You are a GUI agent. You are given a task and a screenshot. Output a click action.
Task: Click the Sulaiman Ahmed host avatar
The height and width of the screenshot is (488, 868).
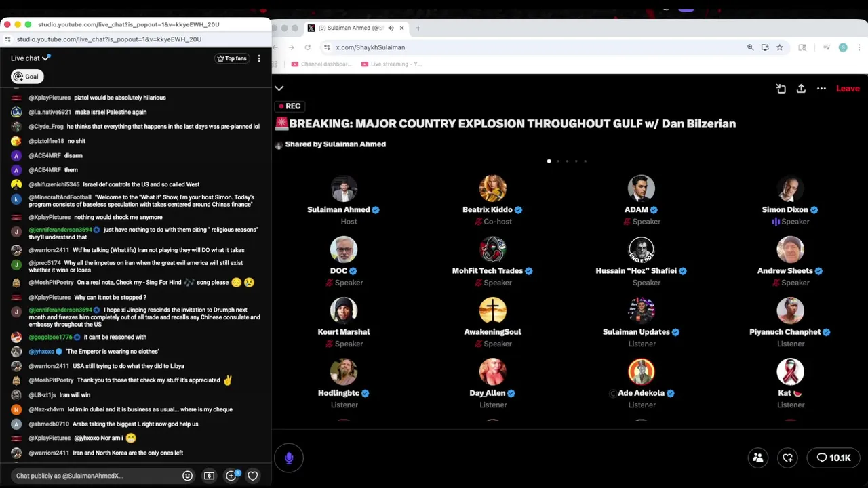(x=344, y=188)
